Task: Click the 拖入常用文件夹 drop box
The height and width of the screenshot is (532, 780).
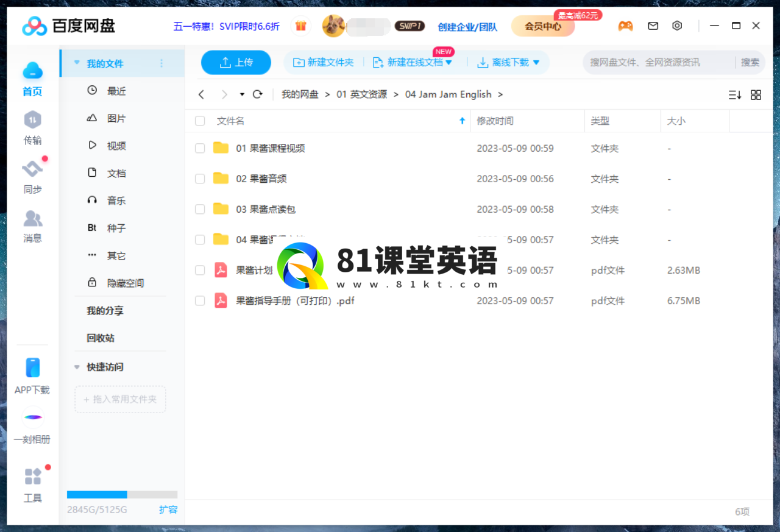Action: (120, 399)
